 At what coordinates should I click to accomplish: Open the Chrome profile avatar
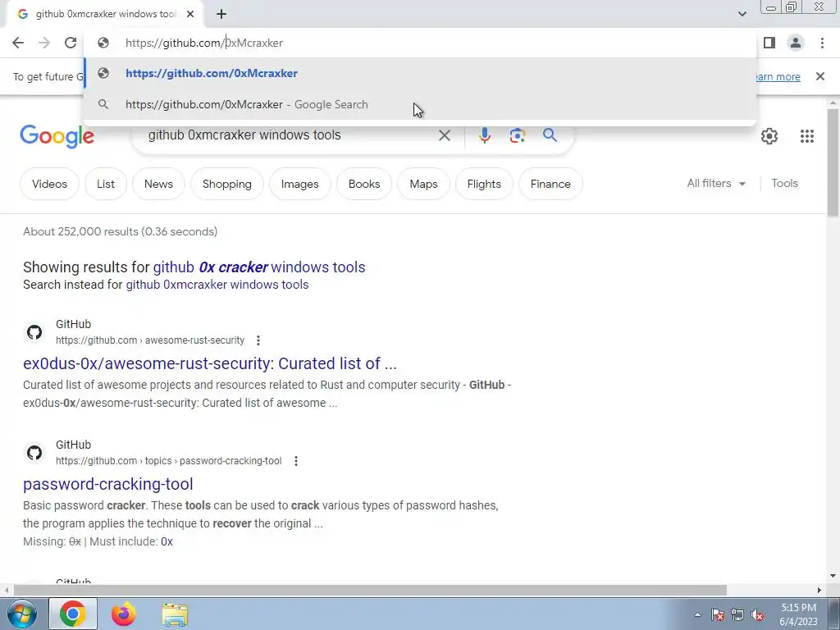(796, 43)
